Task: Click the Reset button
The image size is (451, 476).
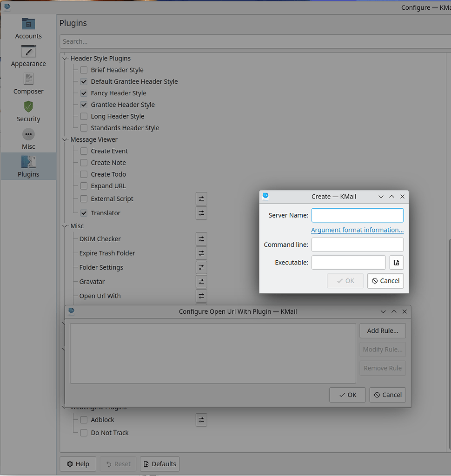Action: 118,464
